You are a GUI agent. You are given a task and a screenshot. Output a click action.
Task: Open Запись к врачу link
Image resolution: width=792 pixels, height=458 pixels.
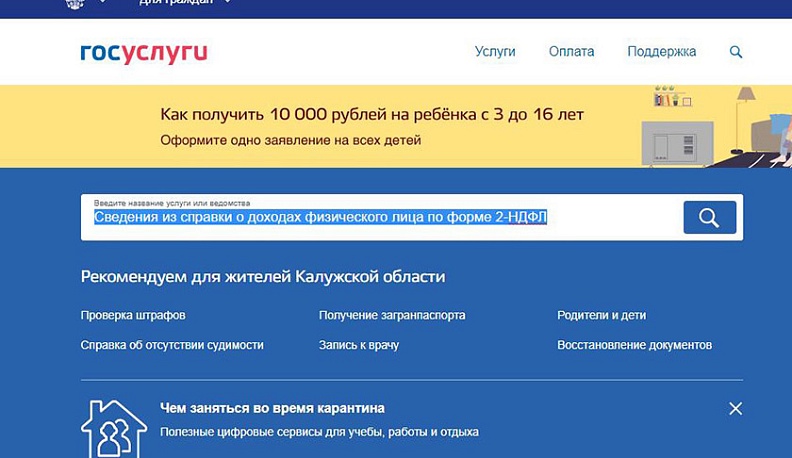click(x=359, y=345)
